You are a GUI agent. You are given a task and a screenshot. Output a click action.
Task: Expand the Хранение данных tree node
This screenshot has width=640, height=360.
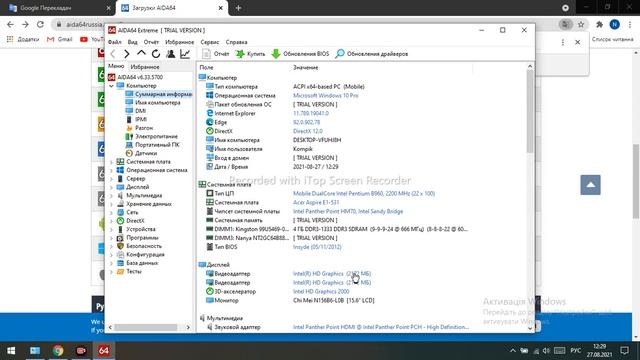pyautogui.click(x=111, y=204)
